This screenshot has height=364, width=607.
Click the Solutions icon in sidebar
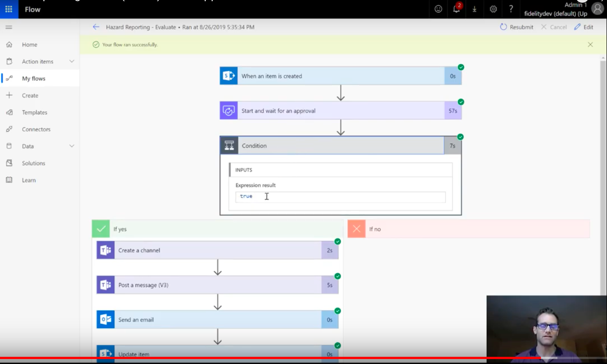coord(9,163)
